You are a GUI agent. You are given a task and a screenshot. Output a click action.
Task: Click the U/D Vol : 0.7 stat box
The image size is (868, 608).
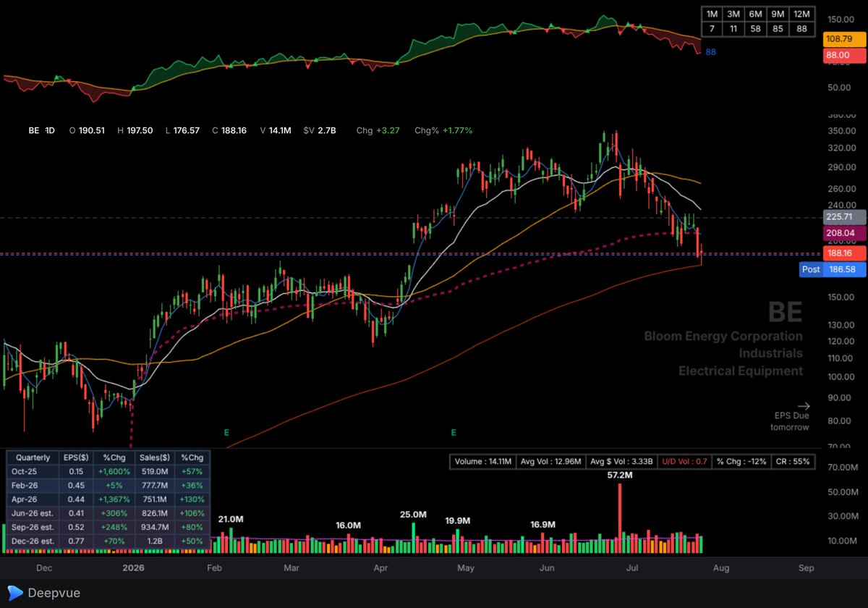pyautogui.click(x=686, y=461)
